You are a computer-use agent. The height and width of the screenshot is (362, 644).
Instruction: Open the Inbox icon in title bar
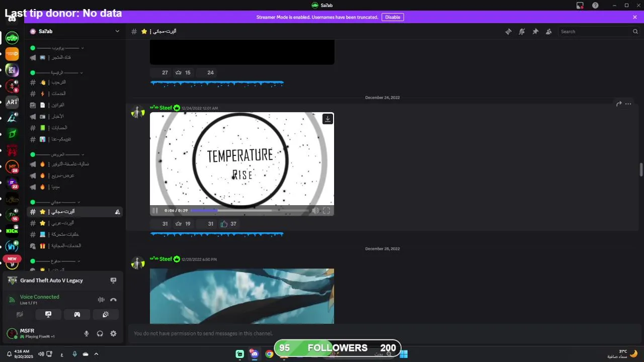click(580, 5)
